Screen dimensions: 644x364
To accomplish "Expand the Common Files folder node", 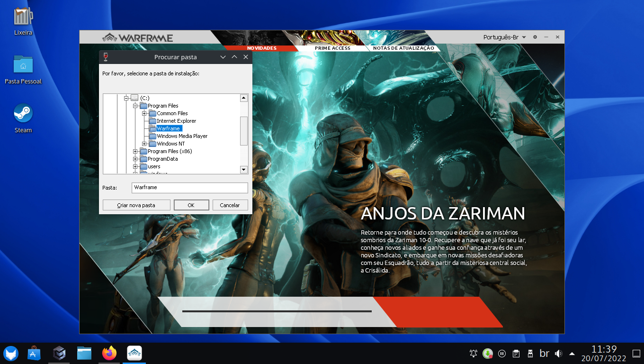I will 144,113.
